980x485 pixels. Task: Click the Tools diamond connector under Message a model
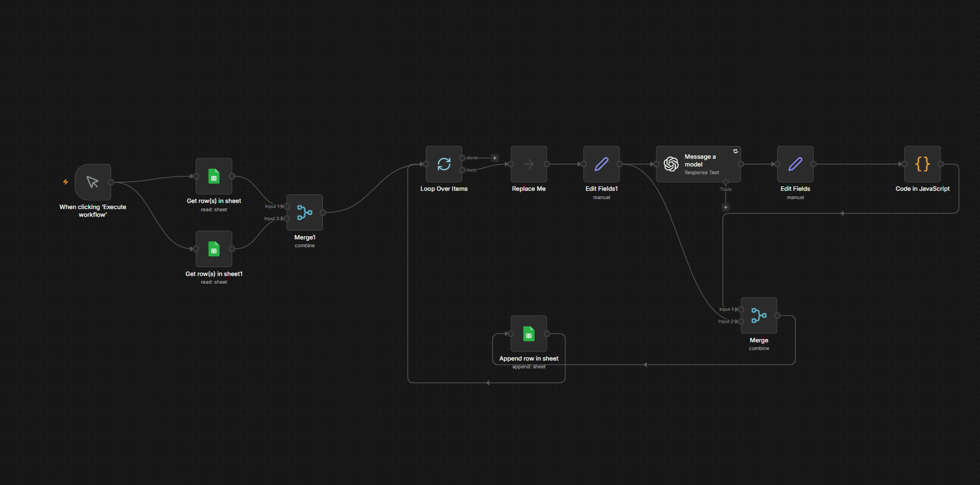coord(726,182)
